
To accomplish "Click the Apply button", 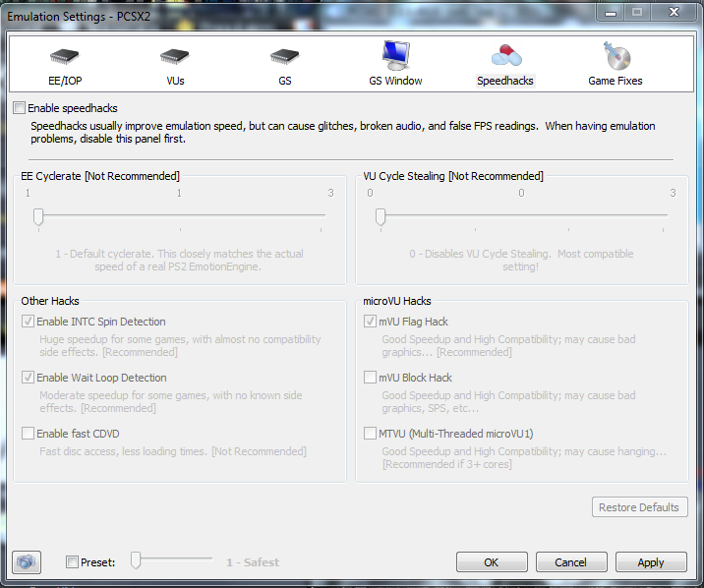I will [x=650, y=562].
